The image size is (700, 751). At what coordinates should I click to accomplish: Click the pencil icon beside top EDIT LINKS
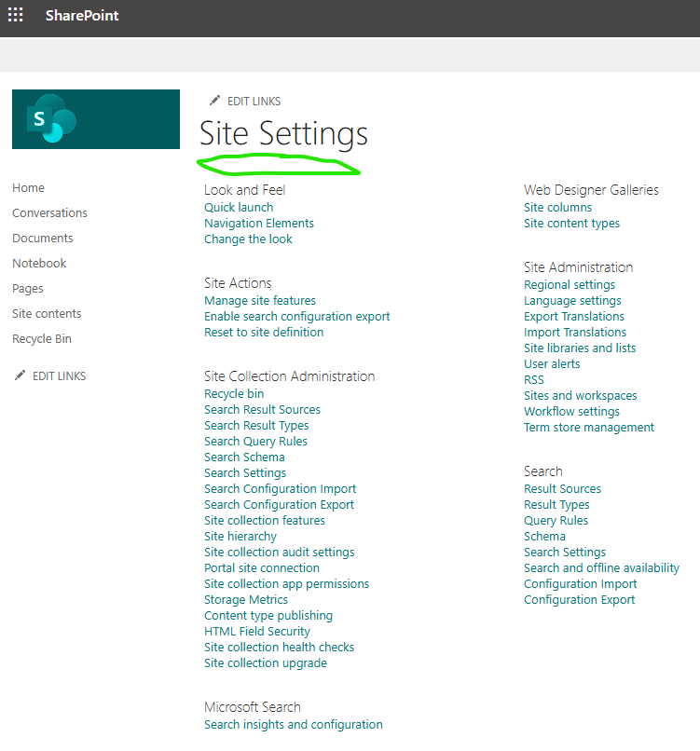[214, 101]
